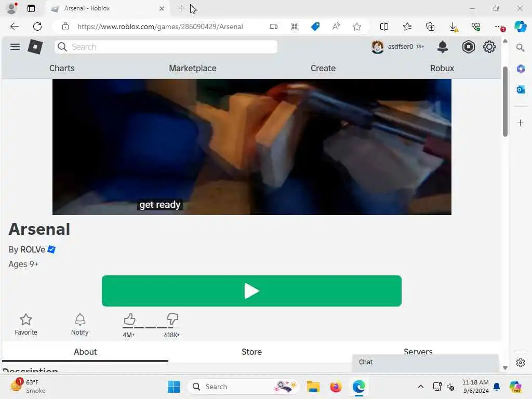Open a new browser tab
This screenshot has width=532, height=399.
point(181,8)
